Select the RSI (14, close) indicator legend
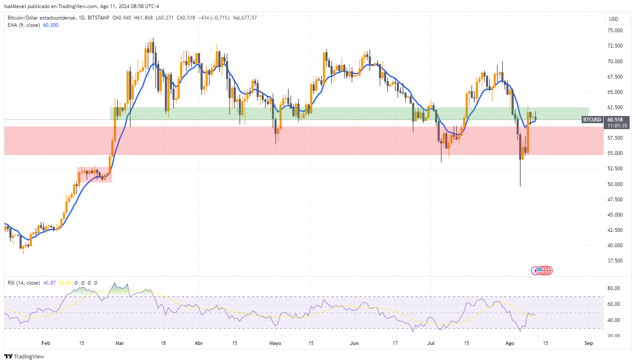Screen dimensions: 636x364 pos(24,283)
